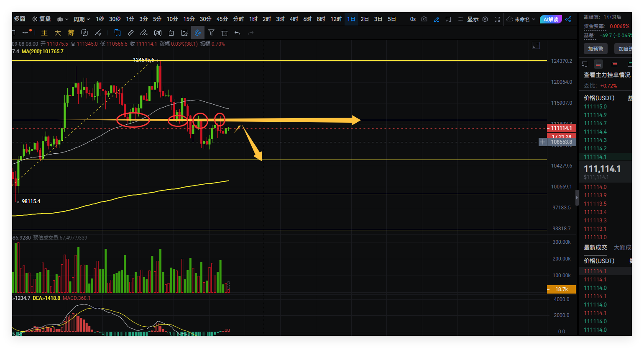Screen dimensions: 644x348
Task: Select the 1秒 timeframe
Action: [x=100, y=19]
